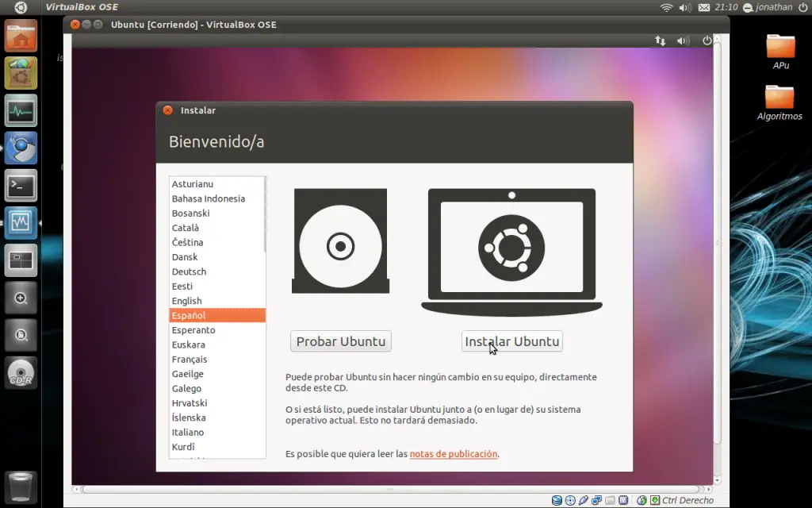
Task: Click VirtualBox optical disc status icon
Action: (570, 500)
